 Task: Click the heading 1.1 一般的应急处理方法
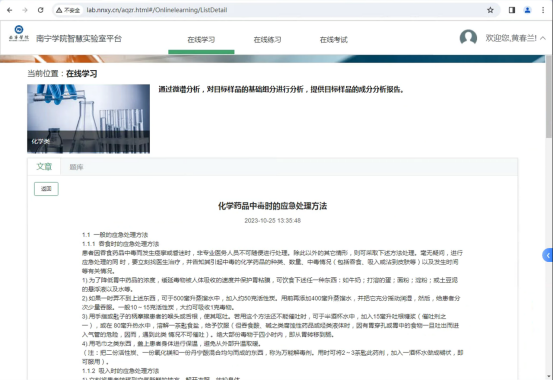115,235
